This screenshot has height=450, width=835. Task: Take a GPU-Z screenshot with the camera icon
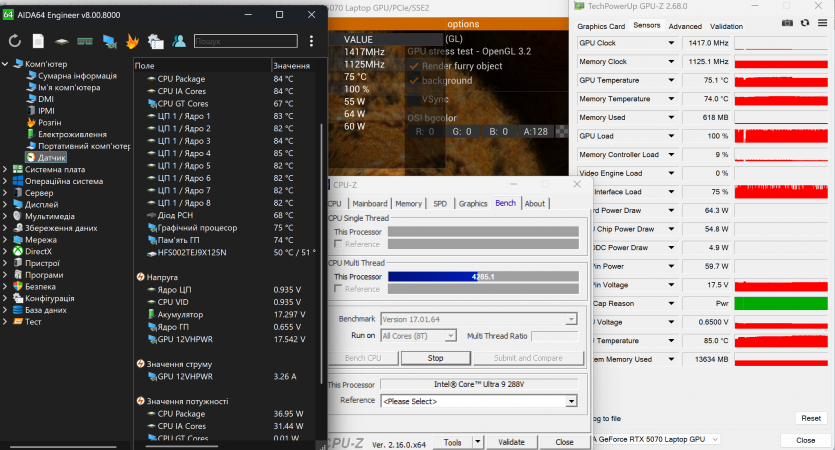788,22
